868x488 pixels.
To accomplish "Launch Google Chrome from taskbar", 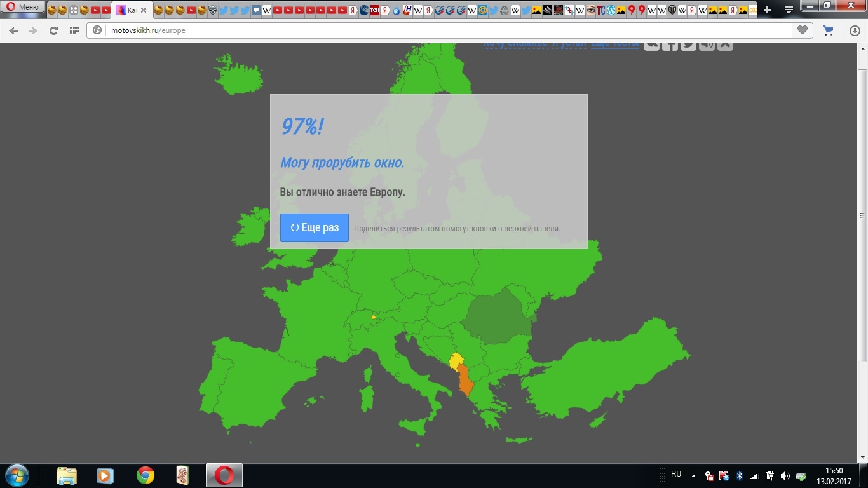I will 145,475.
